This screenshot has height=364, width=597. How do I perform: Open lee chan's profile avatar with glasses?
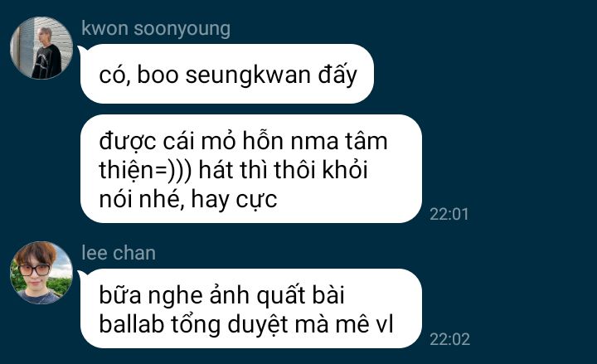tap(41, 273)
